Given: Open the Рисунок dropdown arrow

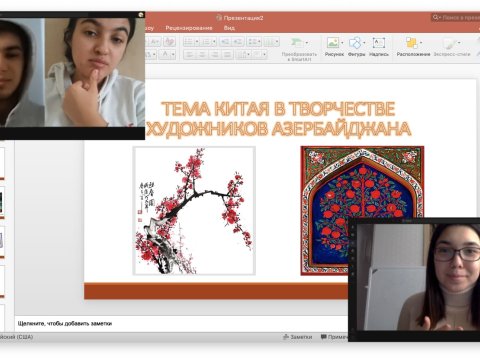Looking at the screenshot, I should click(x=342, y=43).
